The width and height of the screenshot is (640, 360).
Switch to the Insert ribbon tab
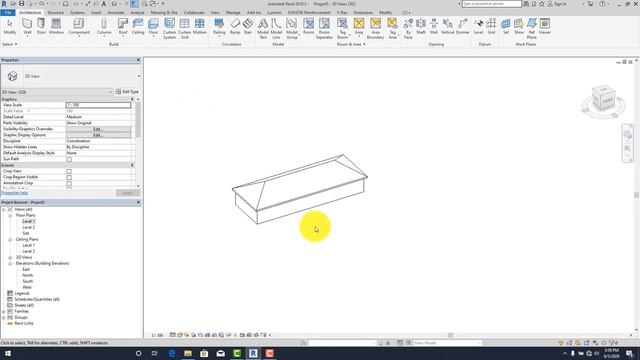[96, 13]
